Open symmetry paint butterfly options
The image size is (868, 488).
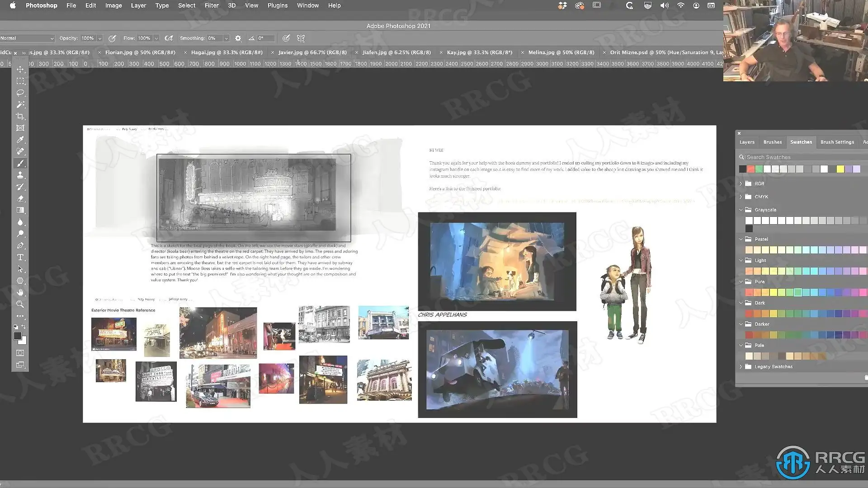[x=301, y=38]
